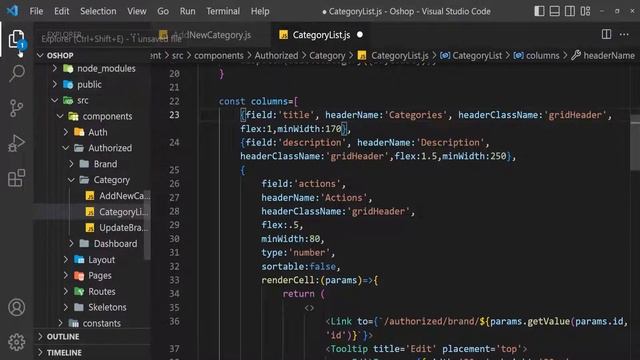640x360 pixels.
Task: Toggle bottom panel layout icon
Action: (554, 11)
